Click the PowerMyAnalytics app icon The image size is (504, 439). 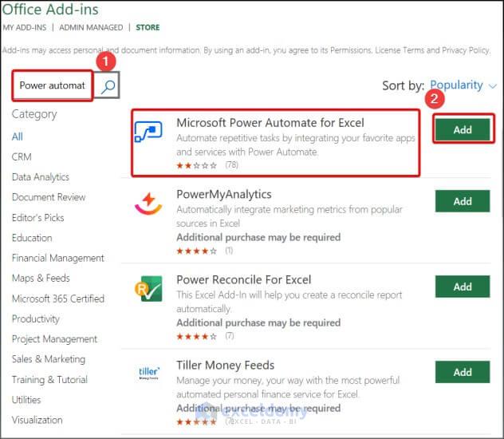pos(148,206)
